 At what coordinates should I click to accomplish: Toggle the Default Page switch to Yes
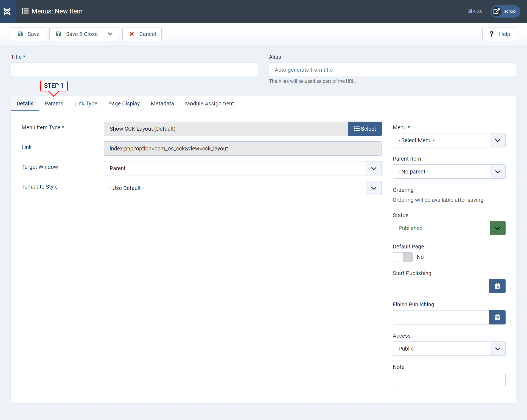coord(402,257)
